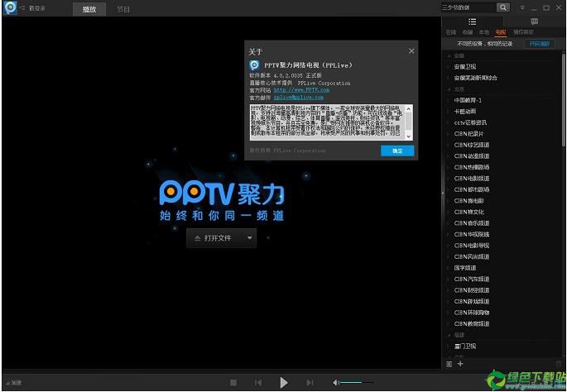Click the play button in playback bar
The image size is (567, 392).
click(284, 382)
